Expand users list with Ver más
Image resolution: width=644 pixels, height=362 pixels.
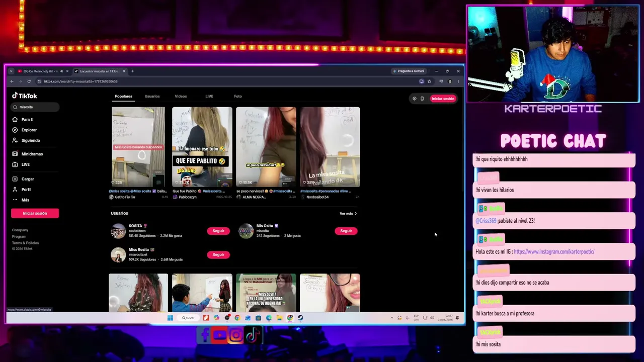click(348, 214)
